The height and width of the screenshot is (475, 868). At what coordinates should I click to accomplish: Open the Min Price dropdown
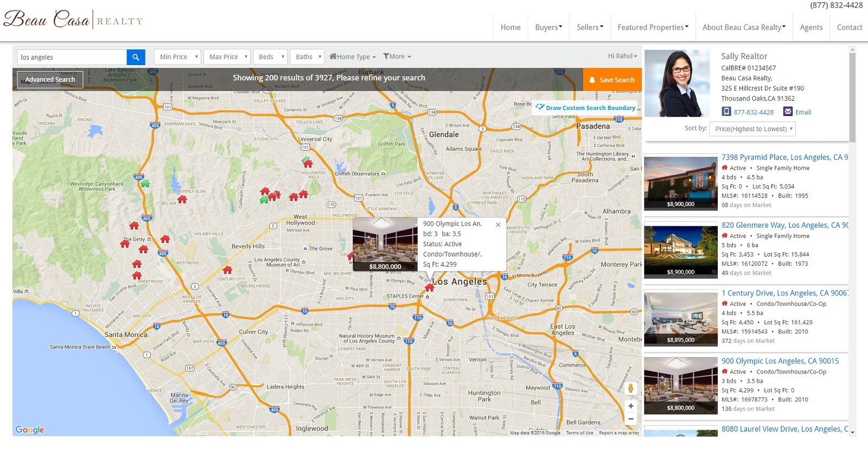177,57
